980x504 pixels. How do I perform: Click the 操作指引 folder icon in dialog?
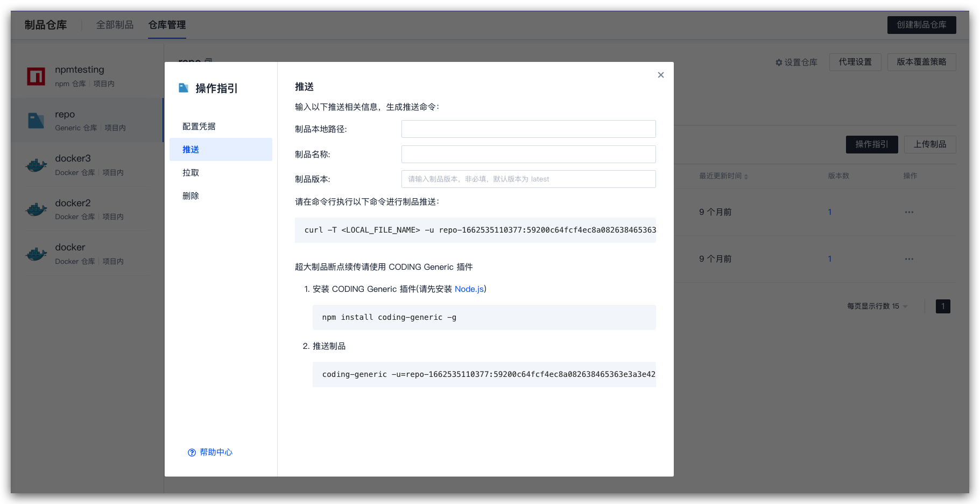click(x=184, y=88)
